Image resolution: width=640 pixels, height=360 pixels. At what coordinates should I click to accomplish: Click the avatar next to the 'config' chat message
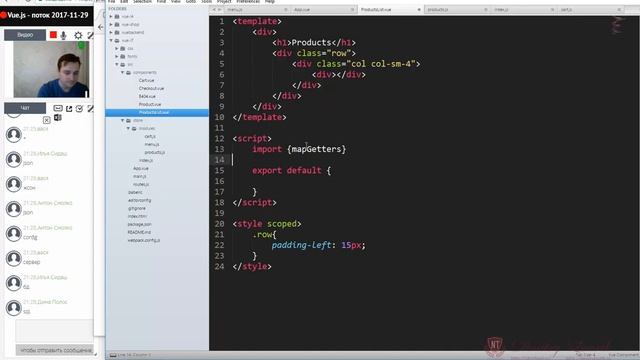coord(13,233)
